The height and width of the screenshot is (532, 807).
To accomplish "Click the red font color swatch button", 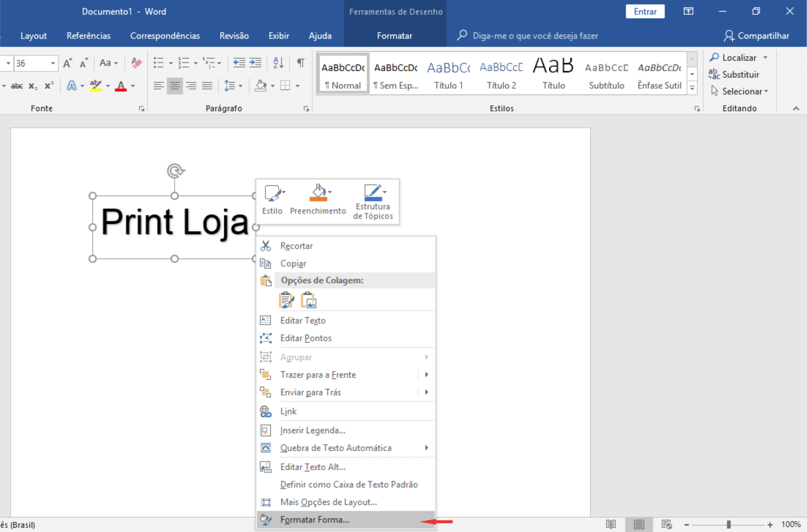I will click(x=121, y=86).
